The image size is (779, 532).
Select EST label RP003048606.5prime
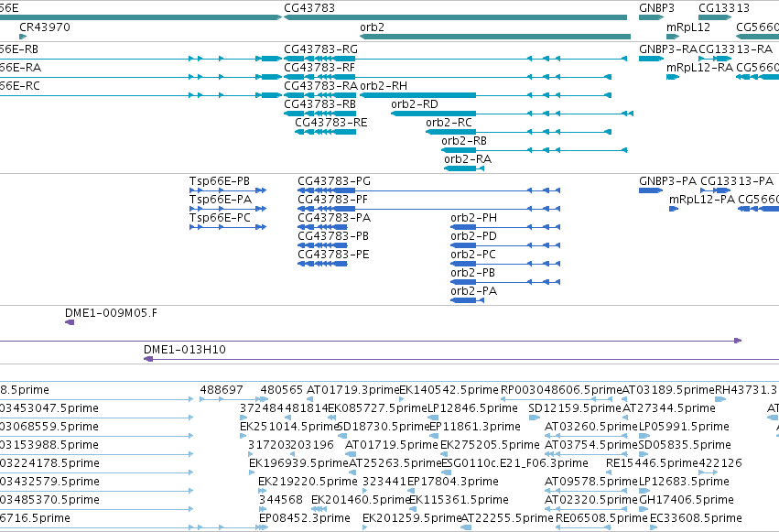561,390
